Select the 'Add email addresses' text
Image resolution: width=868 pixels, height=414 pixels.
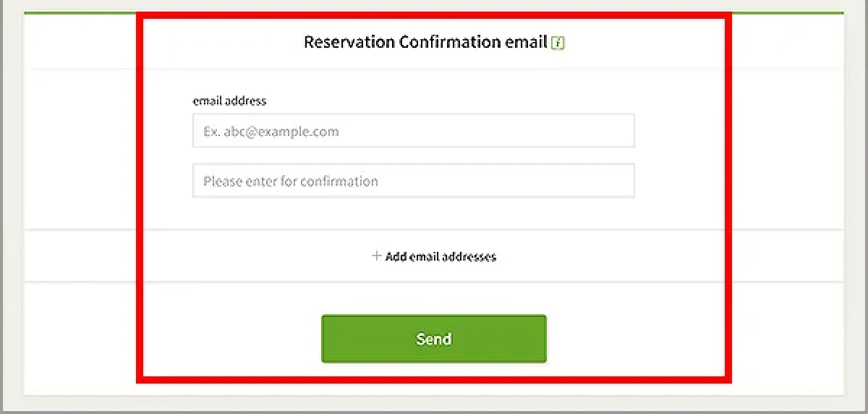pos(441,256)
